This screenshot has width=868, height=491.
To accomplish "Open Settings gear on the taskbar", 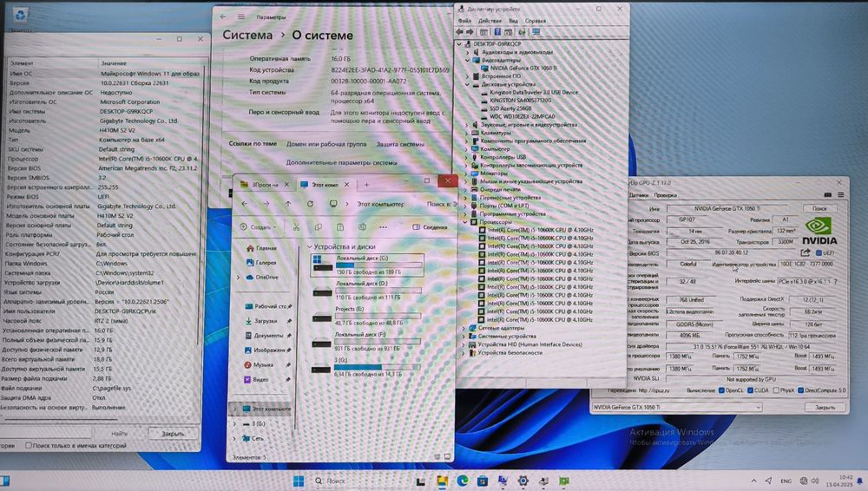I will pos(523,481).
